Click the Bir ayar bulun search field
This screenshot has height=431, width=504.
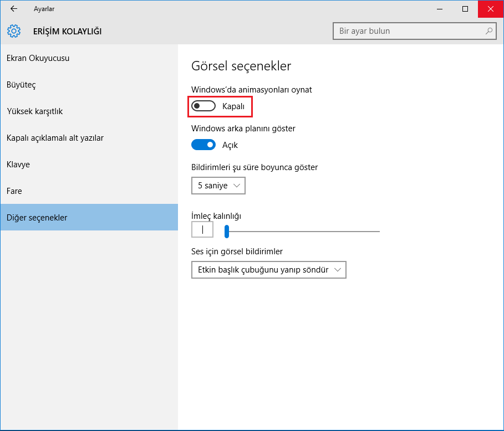(x=410, y=31)
